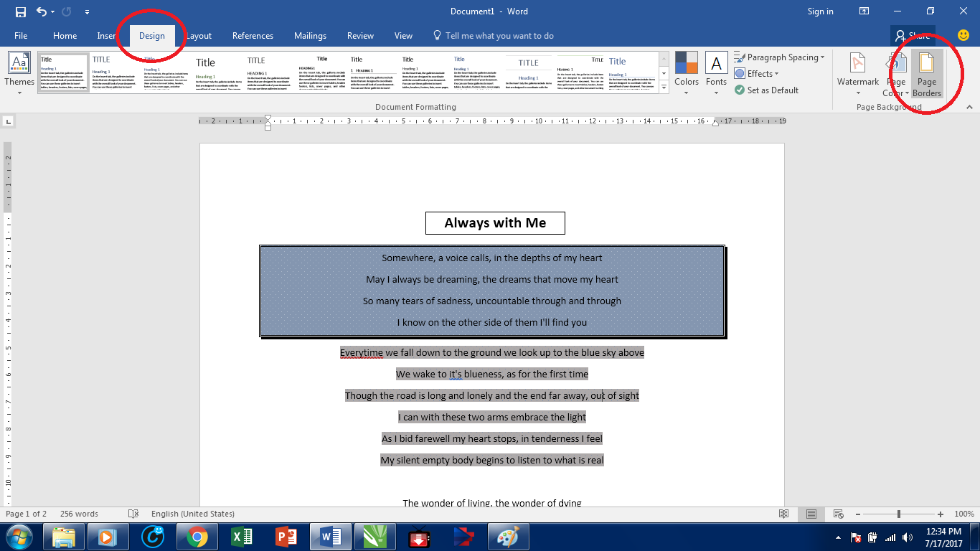Click the Sign in link
The width and height of the screenshot is (980, 551).
[820, 11]
